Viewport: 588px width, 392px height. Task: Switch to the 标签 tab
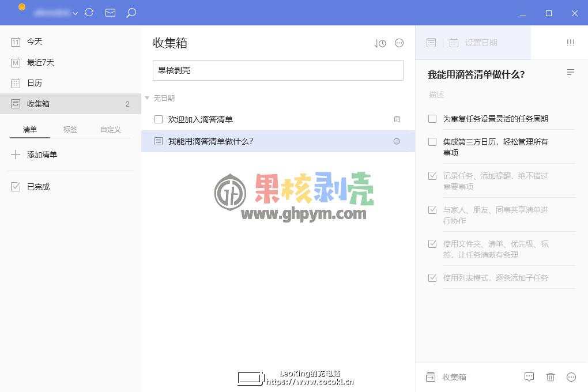click(70, 129)
